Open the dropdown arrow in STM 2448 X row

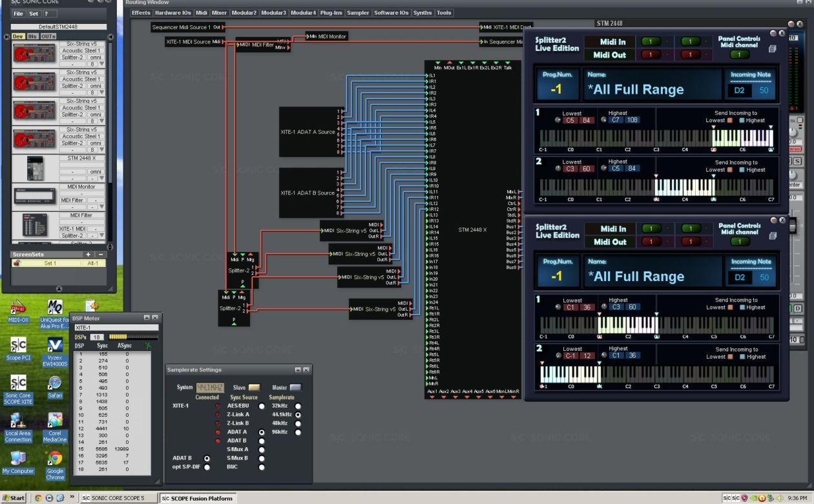(101, 178)
